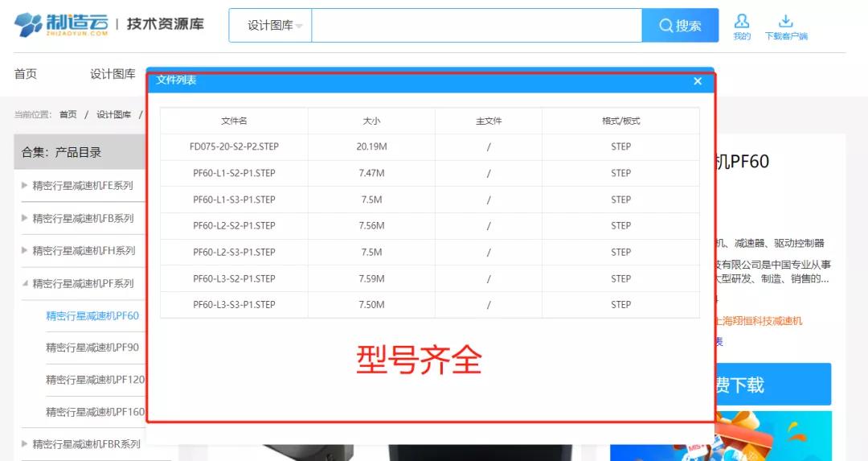Open the 设计图库 navigation tab

[x=113, y=74]
